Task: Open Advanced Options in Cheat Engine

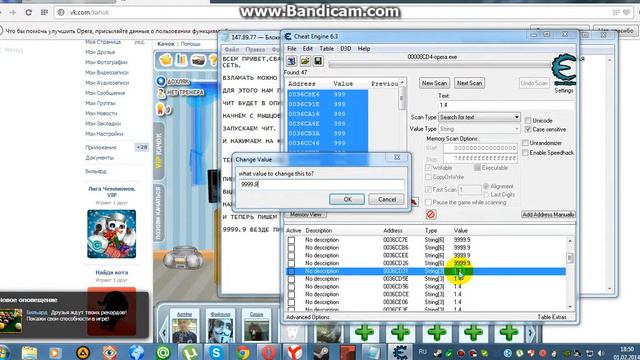Action: coord(308,317)
